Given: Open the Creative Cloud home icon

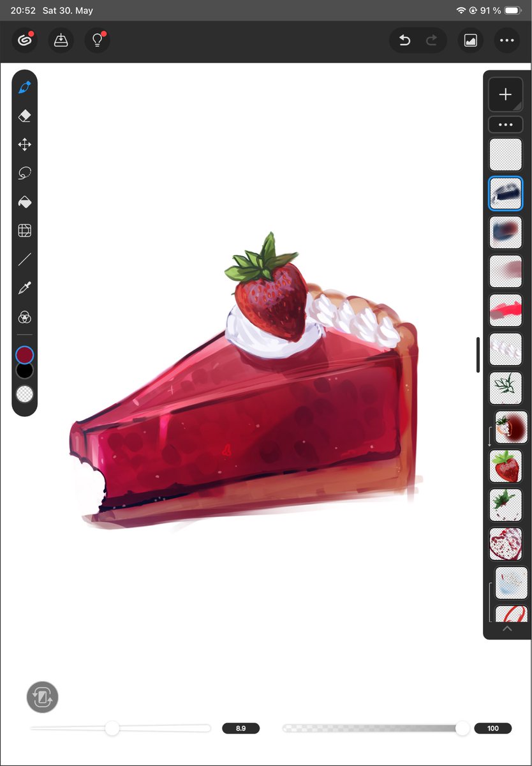Looking at the screenshot, I should coord(24,40).
